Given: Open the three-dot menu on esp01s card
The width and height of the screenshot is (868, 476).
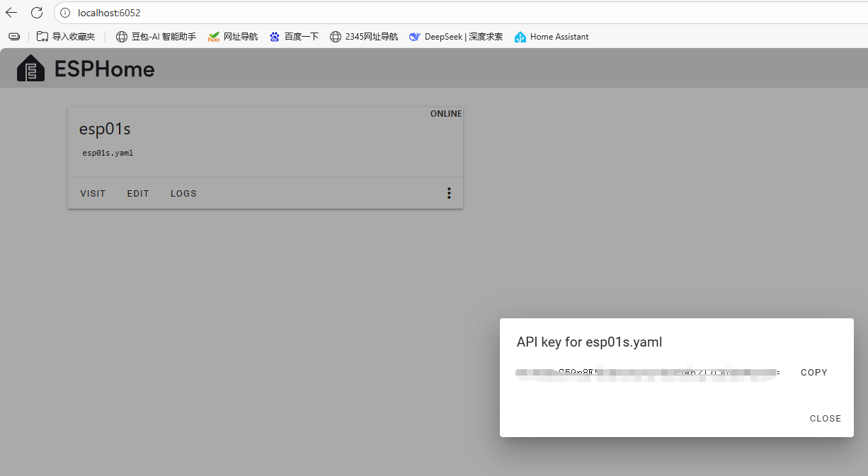Looking at the screenshot, I should (x=449, y=193).
